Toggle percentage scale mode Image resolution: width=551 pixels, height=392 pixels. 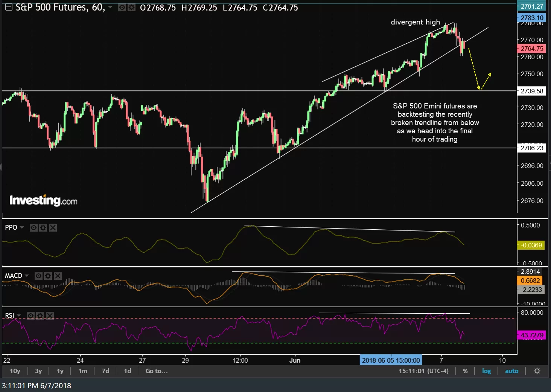coord(465,371)
